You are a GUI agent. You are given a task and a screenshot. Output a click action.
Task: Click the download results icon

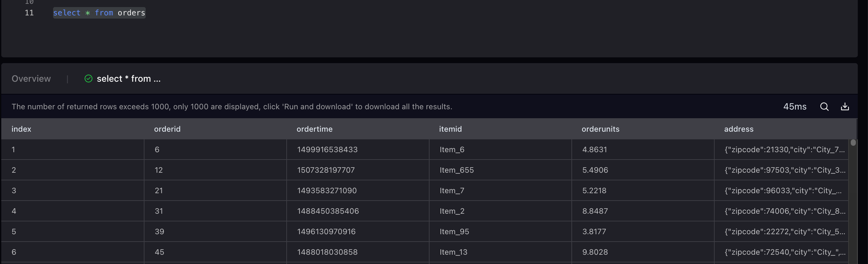tap(845, 107)
